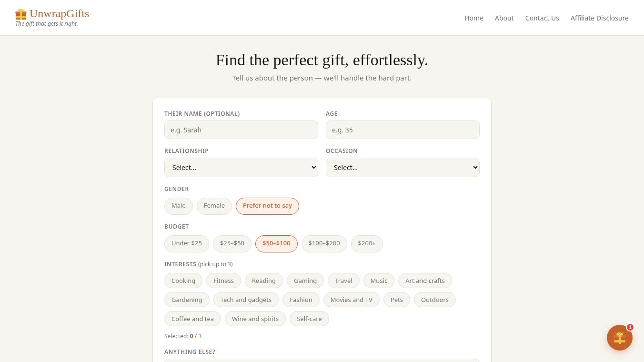Open the floating gift chat button
Screen dimensions: 644x362
(x=619, y=338)
